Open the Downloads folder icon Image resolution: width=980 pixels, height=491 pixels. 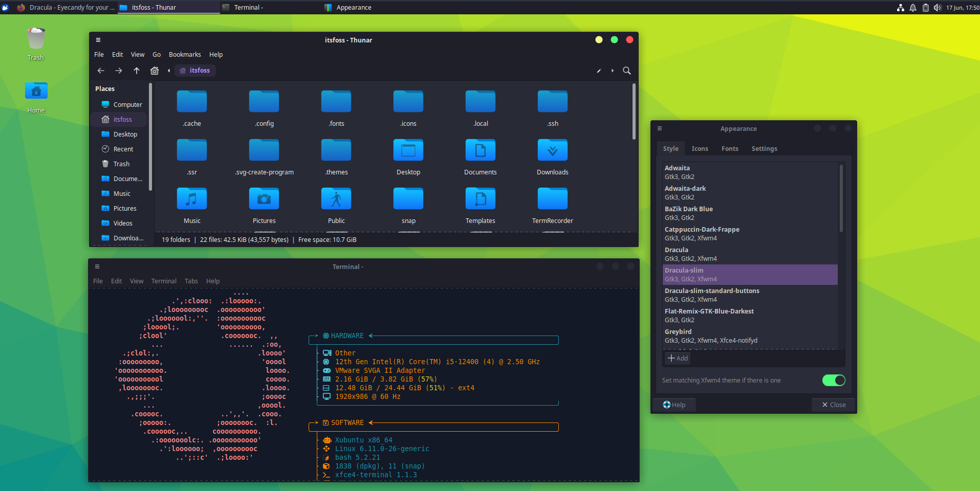552,151
